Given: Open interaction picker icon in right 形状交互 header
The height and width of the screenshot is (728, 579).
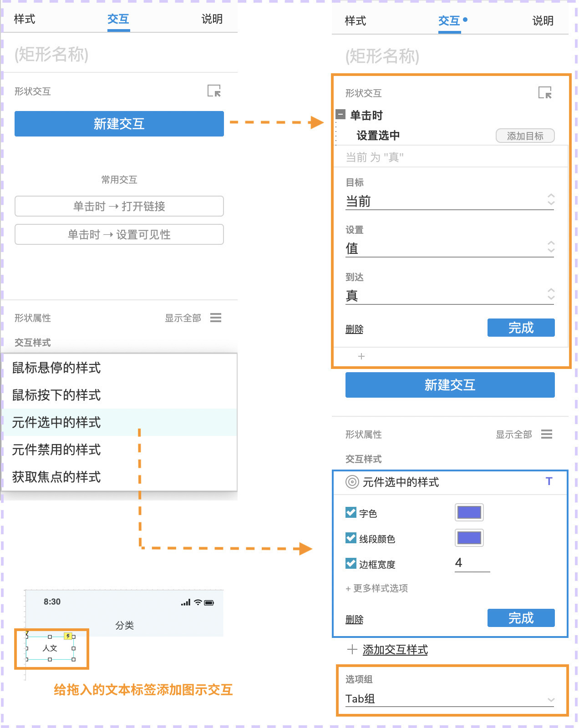Looking at the screenshot, I should 545,93.
